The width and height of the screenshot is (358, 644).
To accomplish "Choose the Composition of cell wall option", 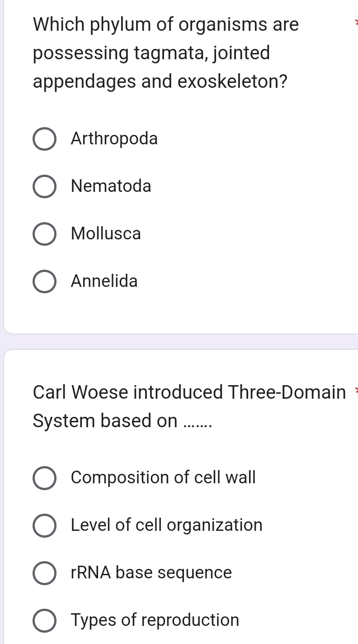I will click(x=44, y=478).
